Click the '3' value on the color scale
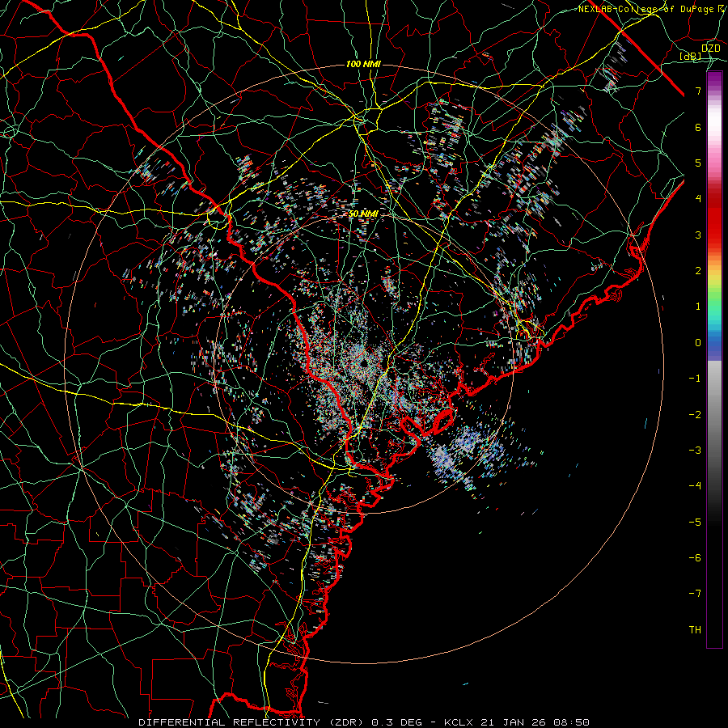This screenshot has height=728, width=728. coord(698,235)
